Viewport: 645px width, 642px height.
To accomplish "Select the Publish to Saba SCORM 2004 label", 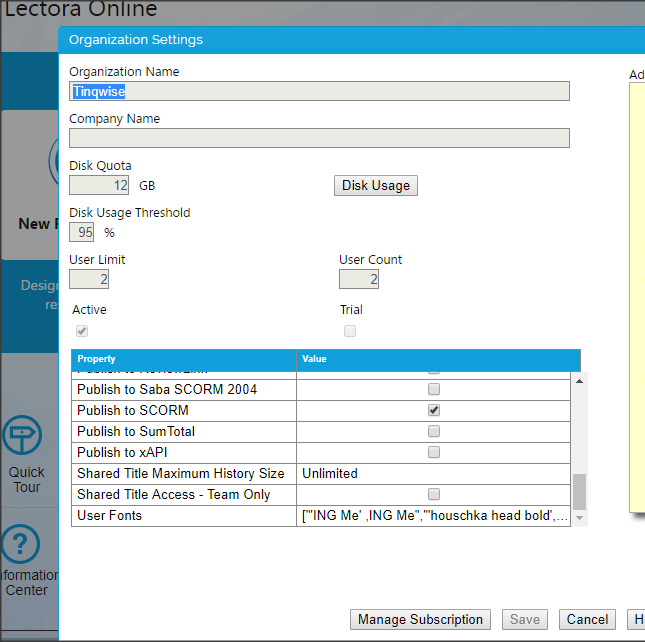I will tap(167, 389).
